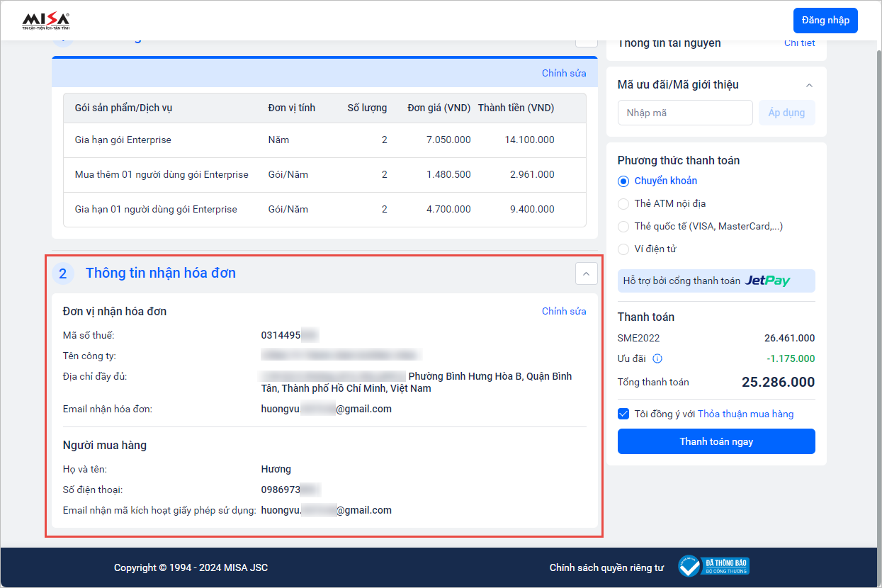Collapse the Thông tin nhận hóa đơn section
882x588 pixels.
click(x=586, y=273)
